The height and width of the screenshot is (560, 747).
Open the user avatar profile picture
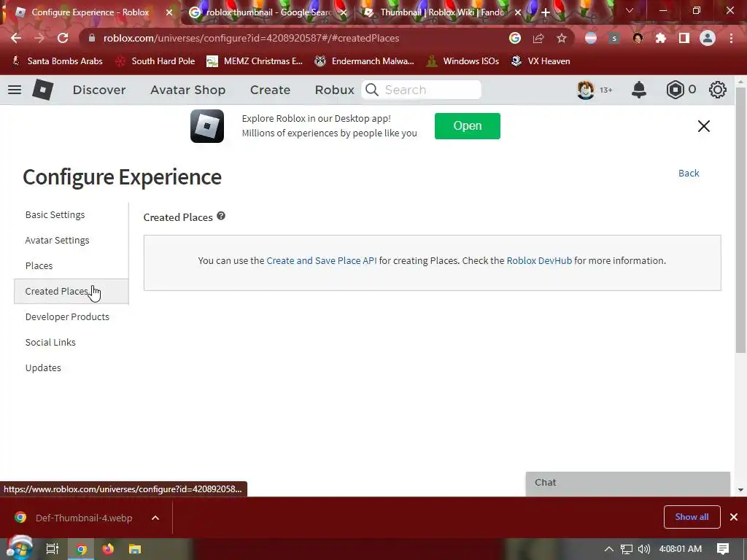point(586,90)
